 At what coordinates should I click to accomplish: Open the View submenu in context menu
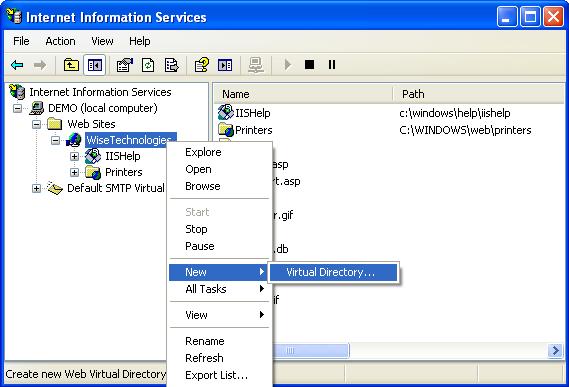219,315
